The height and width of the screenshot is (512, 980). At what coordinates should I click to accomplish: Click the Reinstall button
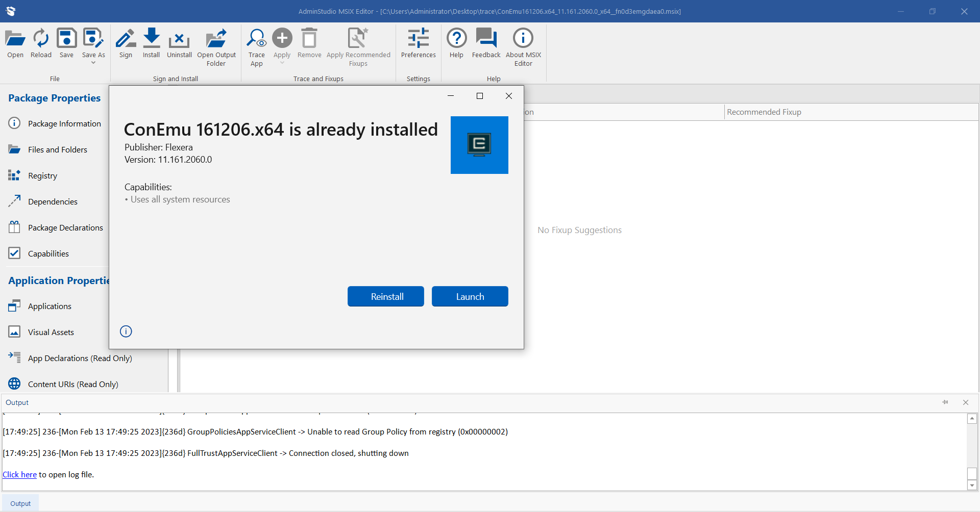pyautogui.click(x=386, y=296)
